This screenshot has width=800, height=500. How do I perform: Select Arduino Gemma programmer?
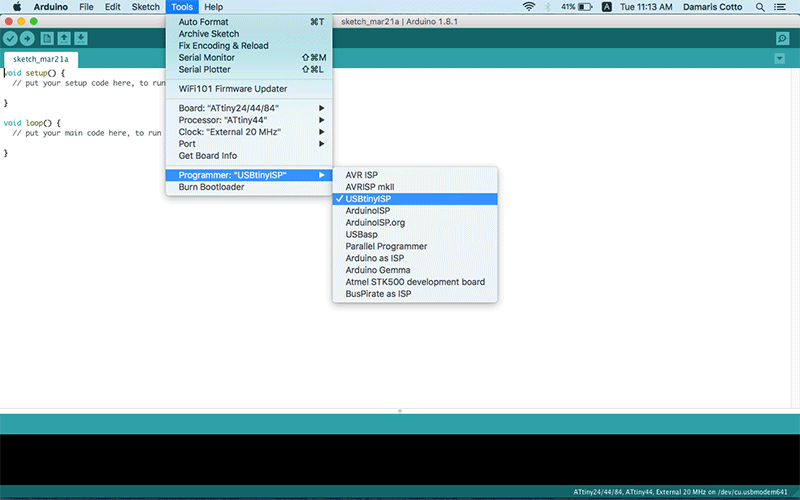coord(415,270)
